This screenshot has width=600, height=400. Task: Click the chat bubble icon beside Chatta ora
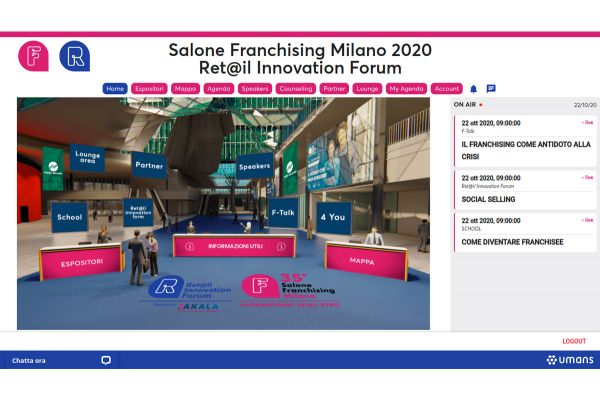[106, 360]
